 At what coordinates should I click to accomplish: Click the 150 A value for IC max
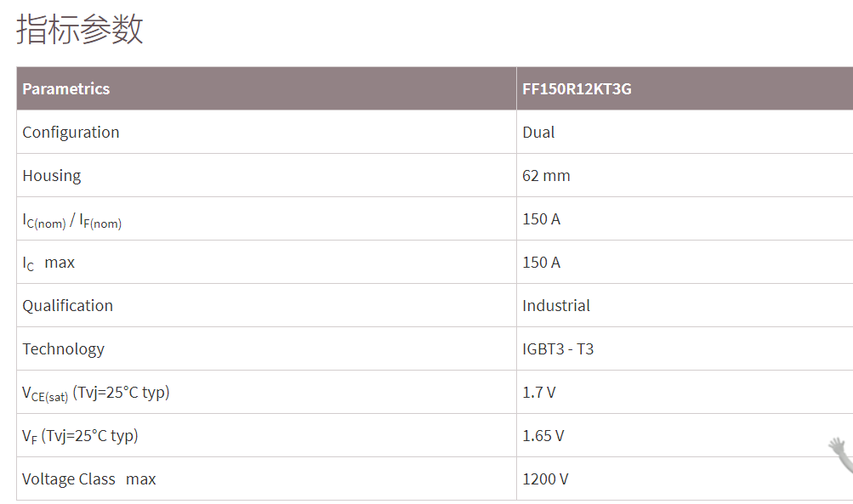coord(541,263)
